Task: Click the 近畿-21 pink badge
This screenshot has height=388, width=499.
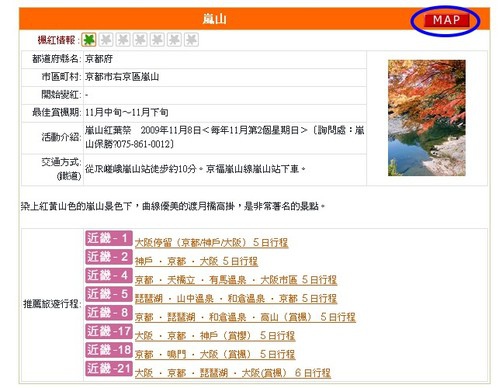Action: (x=108, y=369)
